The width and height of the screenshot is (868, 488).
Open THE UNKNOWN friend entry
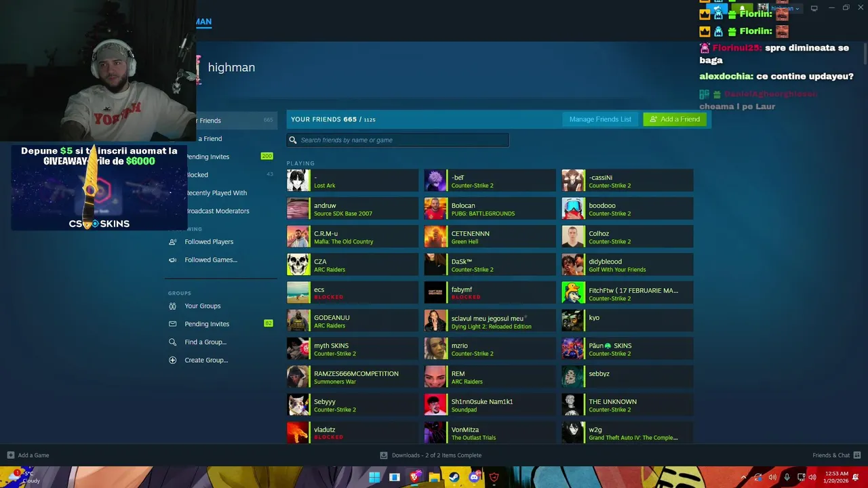627,405
